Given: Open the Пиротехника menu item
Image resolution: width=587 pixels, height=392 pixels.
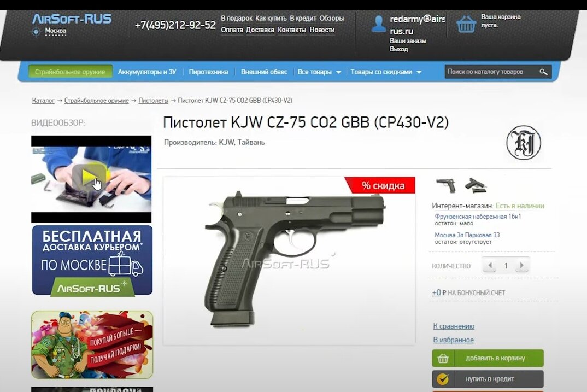Looking at the screenshot, I should click(208, 72).
